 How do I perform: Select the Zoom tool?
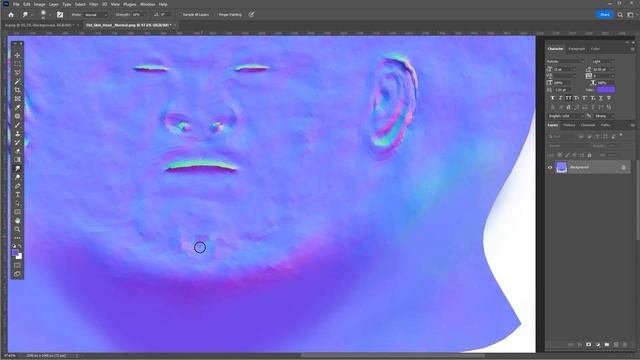(17, 229)
